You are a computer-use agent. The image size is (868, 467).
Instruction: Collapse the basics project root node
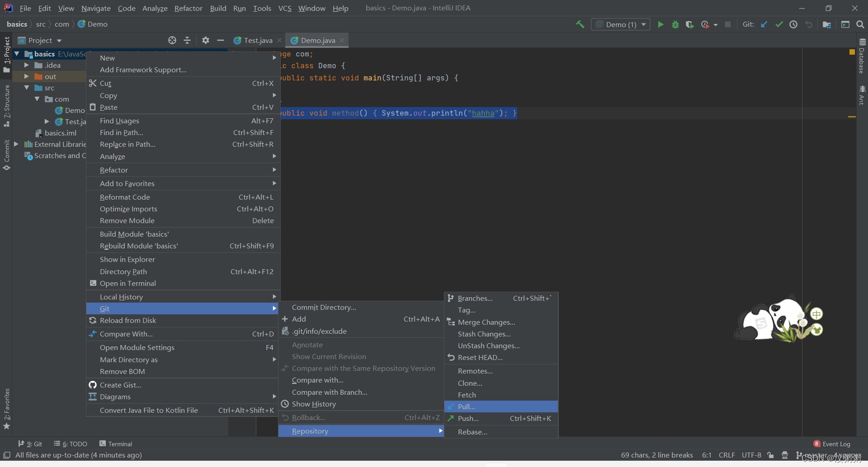point(17,54)
